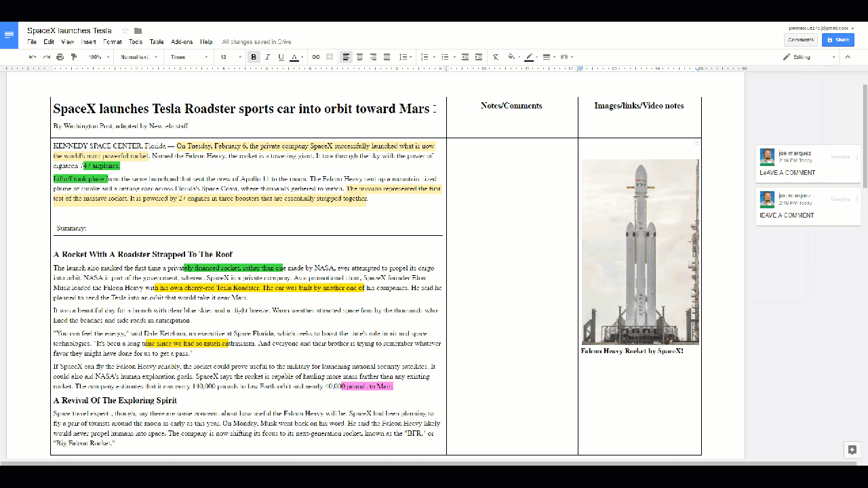Toggle bold formatting
This screenshot has height=488, width=868.
[254, 57]
